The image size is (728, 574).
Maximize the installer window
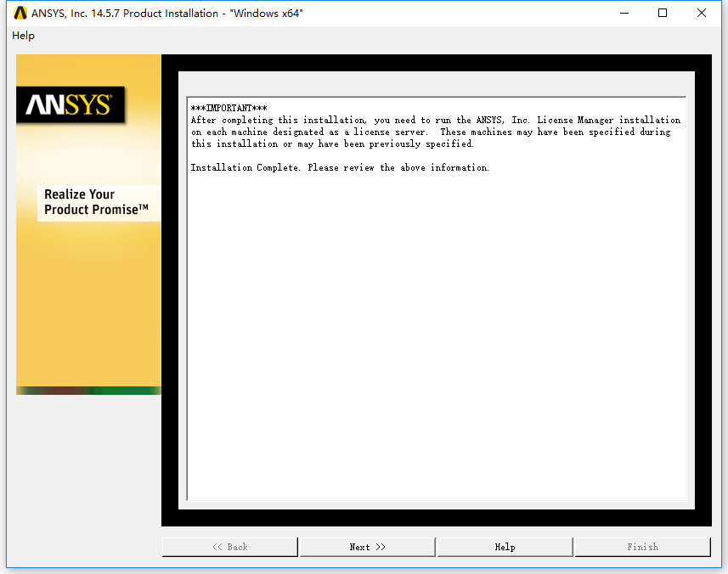[663, 13]
